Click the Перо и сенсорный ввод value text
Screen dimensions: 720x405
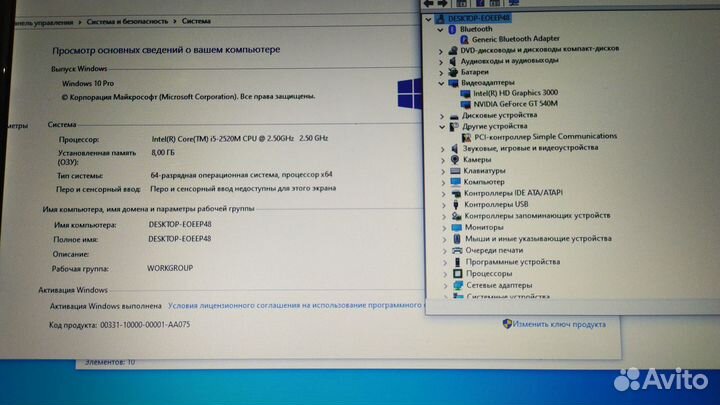pos(243,188)
